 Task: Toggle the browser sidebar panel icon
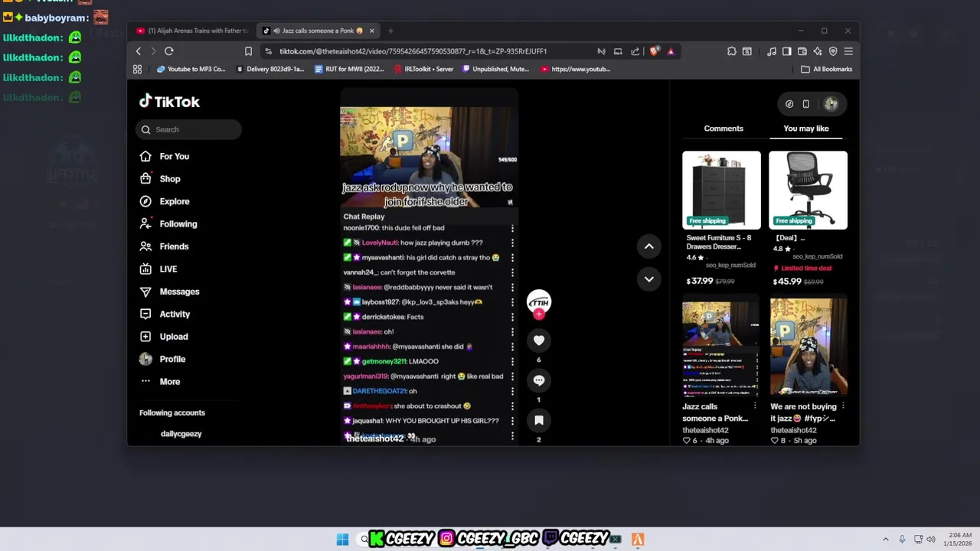pos(786,51)
